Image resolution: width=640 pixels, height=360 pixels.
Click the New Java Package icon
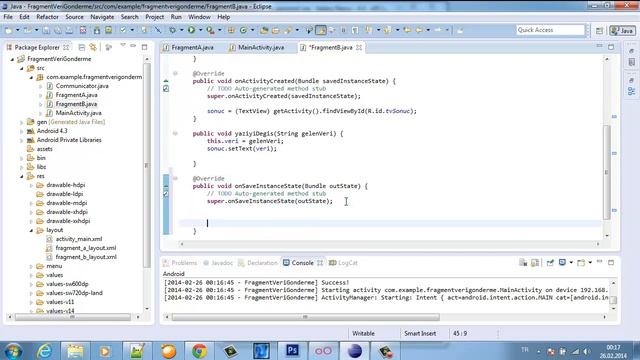231,30
